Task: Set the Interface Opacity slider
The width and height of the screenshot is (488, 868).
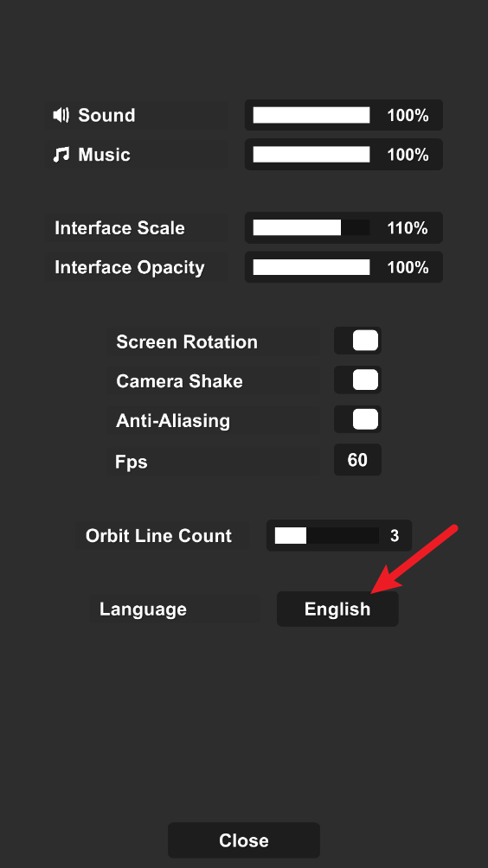Action: (311, 267)
